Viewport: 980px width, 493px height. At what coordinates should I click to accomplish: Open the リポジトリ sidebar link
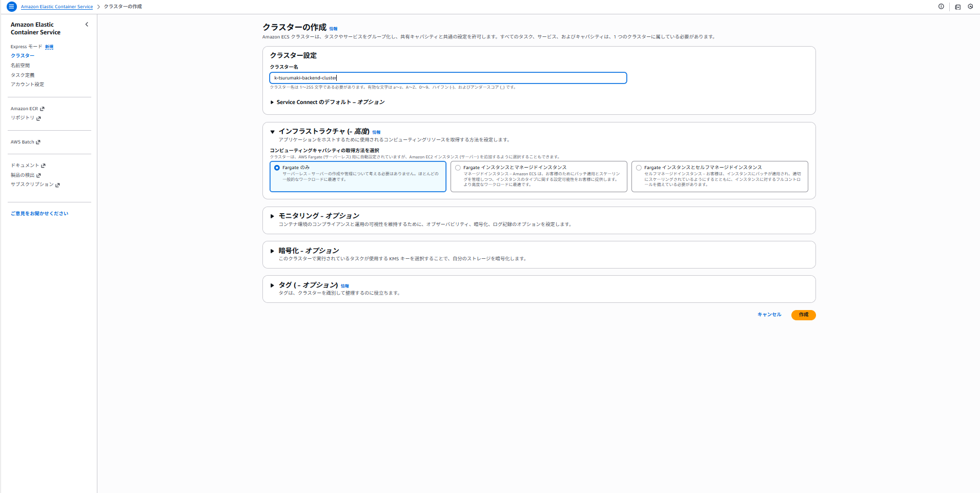(23, 118)
